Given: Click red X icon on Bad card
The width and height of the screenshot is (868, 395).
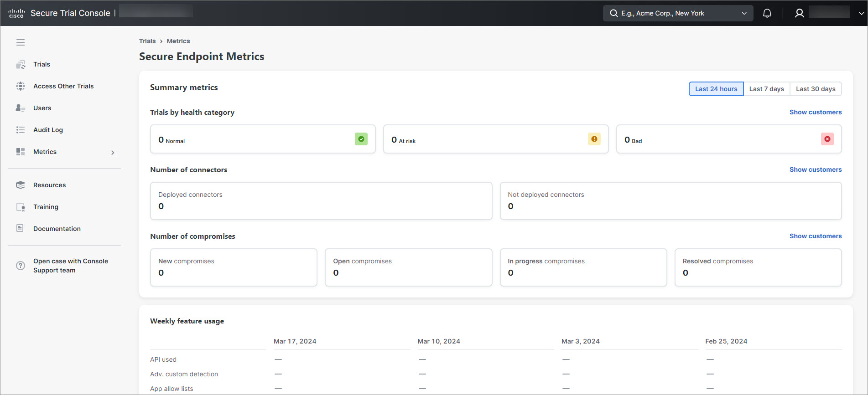Looking at the screenshot, I should point(827,139).
